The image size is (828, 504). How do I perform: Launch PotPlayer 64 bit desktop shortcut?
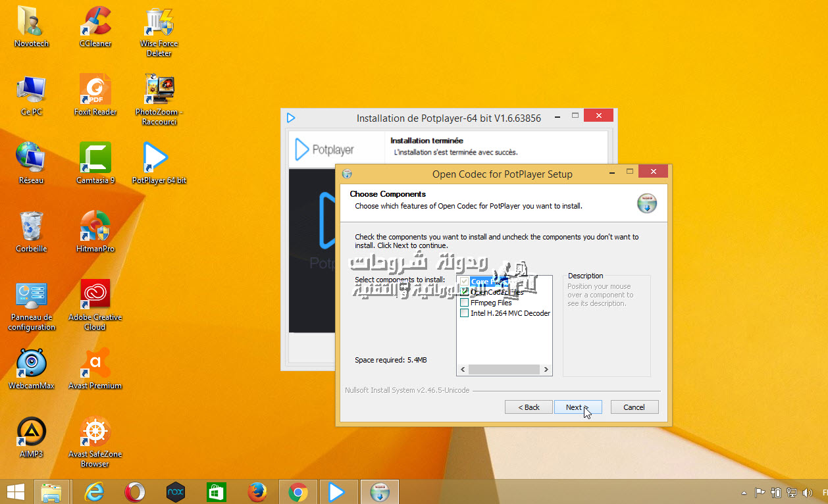[x=159, y=163]
